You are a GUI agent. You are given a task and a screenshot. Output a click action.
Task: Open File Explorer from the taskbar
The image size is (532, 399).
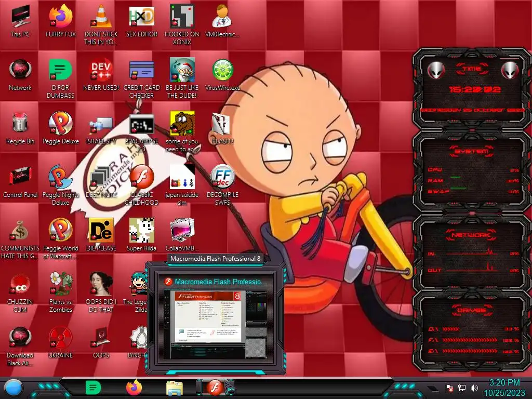coord(175,389)
